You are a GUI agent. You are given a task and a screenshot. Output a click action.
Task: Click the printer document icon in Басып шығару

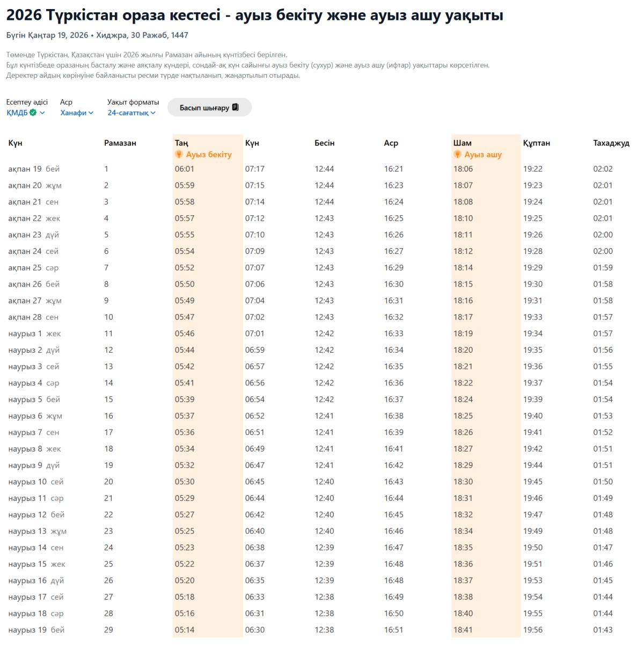(235, 107)
